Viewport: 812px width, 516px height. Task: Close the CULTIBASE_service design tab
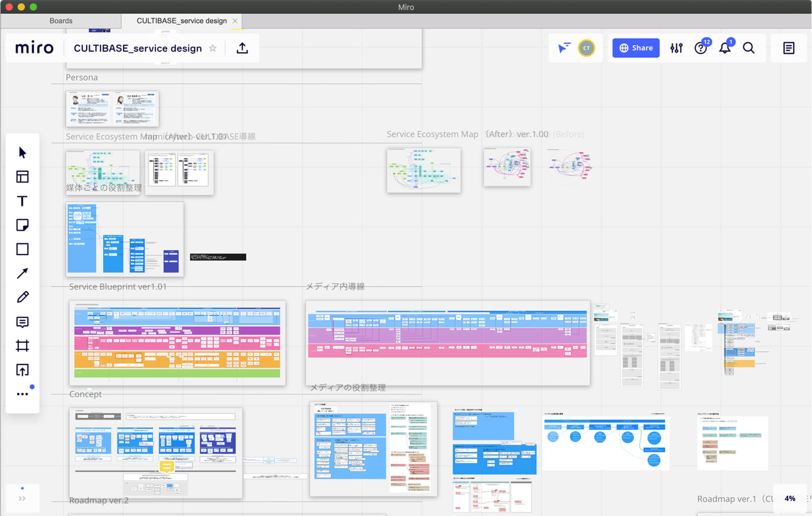click(x=235, y=21)
